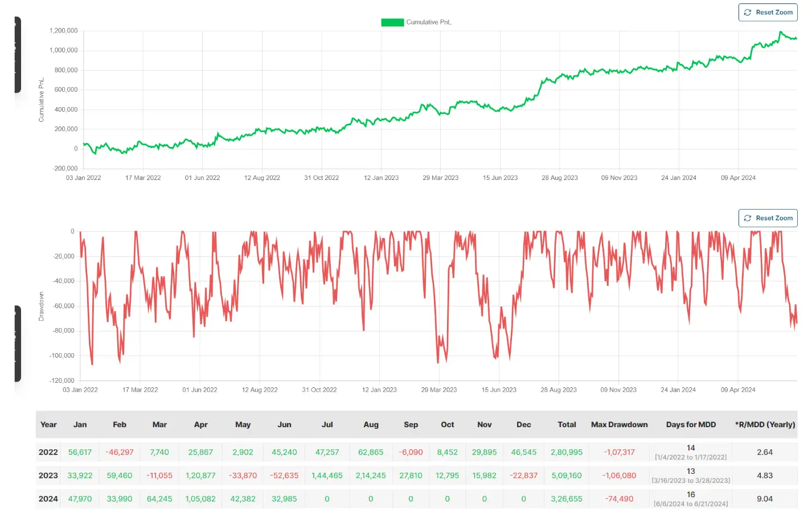Viewport: 812px width, 520px height.
Task: Click the 1,20,877 April 2023 value
Action: click(x=200, y=476)
